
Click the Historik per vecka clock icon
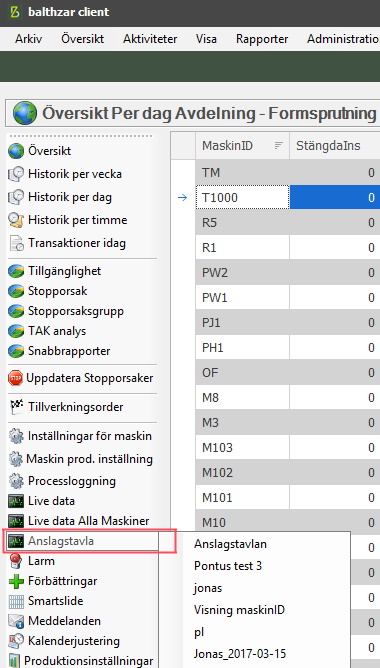coord(16,174)
